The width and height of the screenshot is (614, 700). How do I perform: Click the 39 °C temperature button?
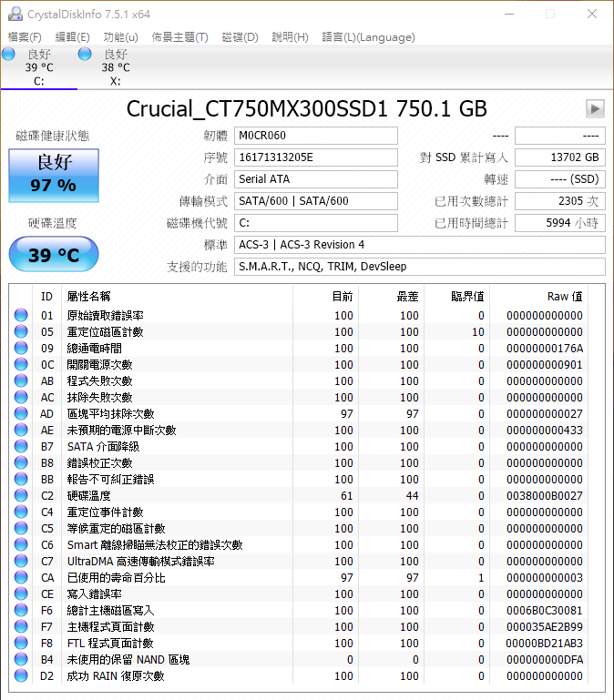pos(54,255)
